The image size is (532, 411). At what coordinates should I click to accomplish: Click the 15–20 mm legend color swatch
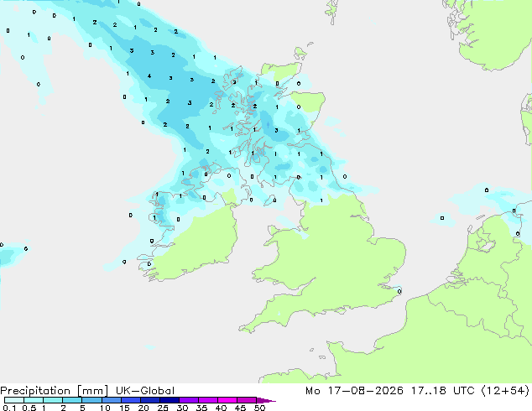click(130, 400)
